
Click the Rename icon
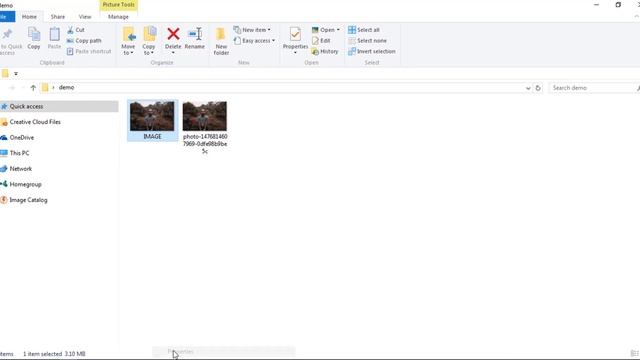(195, 34)
